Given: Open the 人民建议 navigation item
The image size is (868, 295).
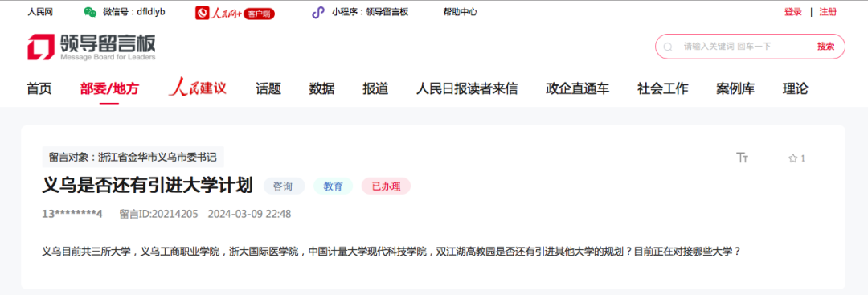Looking at the screenshot, I should tap(198, 88).
